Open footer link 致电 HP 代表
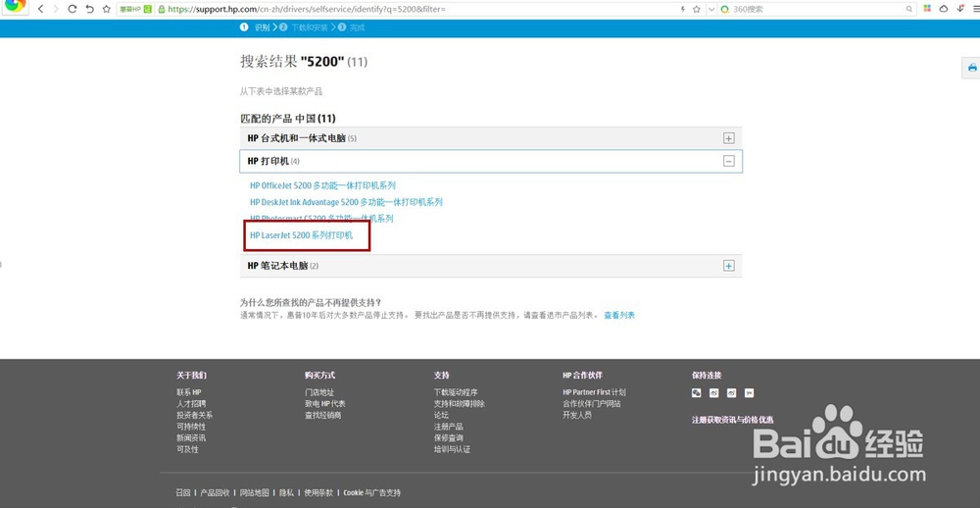The image size is (980, 508). [x=325, y=403]
